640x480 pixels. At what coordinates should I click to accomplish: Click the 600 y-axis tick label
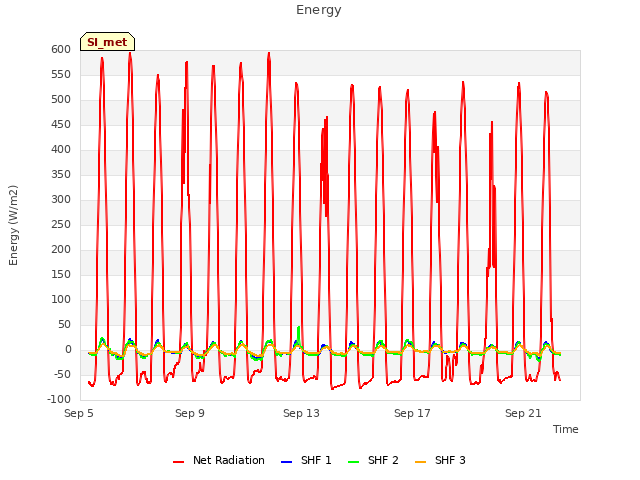pyautogui.click(x=61, y=50)
